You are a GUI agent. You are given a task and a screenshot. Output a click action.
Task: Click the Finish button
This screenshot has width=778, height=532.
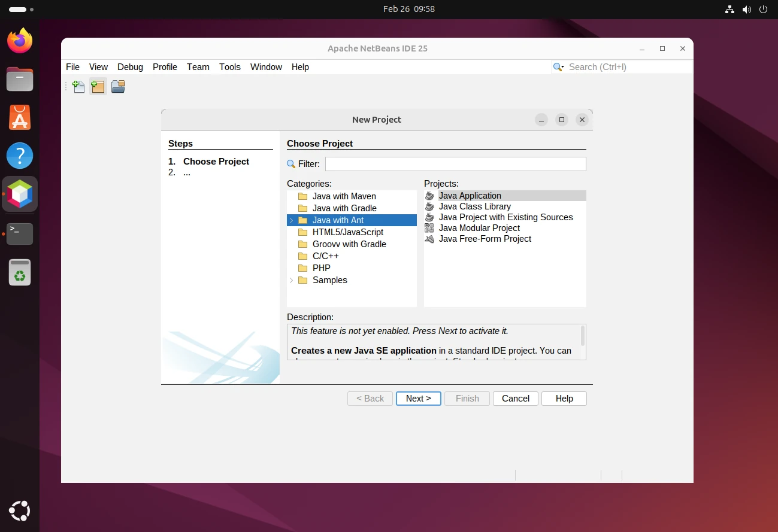point(467,399)
